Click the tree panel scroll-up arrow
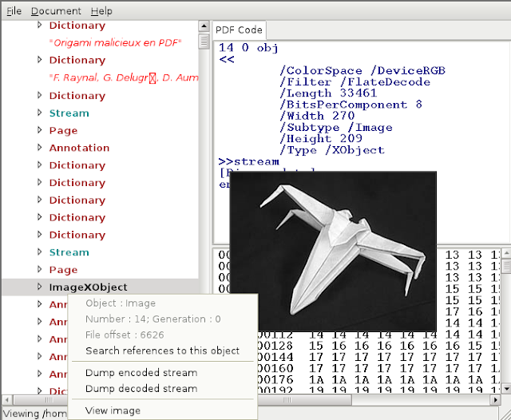This screenshot has height=420, width=511. click(x=204, y=26)
